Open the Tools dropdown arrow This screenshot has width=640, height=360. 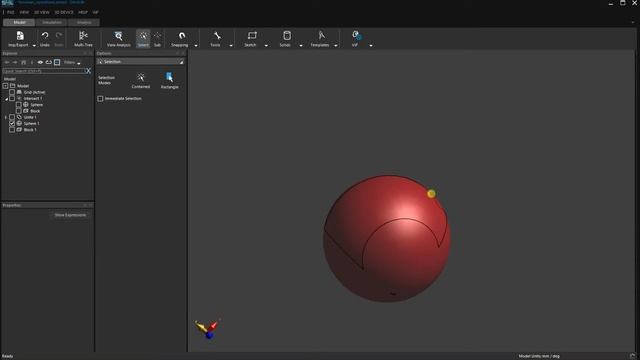click(231, 46)
